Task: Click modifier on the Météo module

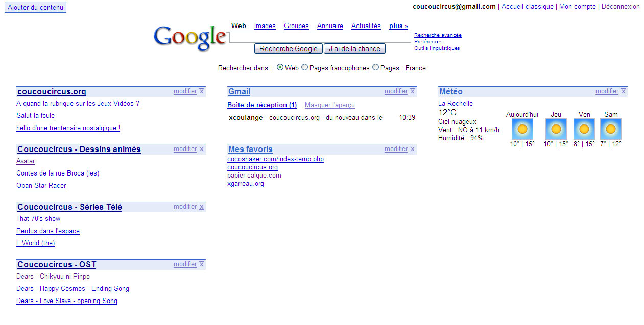Action: [x=607, y=92]
